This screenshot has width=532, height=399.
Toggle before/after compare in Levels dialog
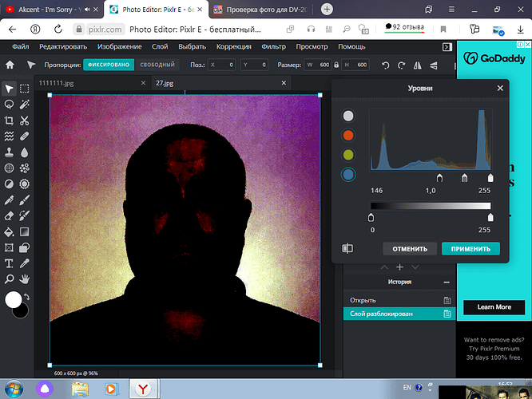[x=347, y=248]
